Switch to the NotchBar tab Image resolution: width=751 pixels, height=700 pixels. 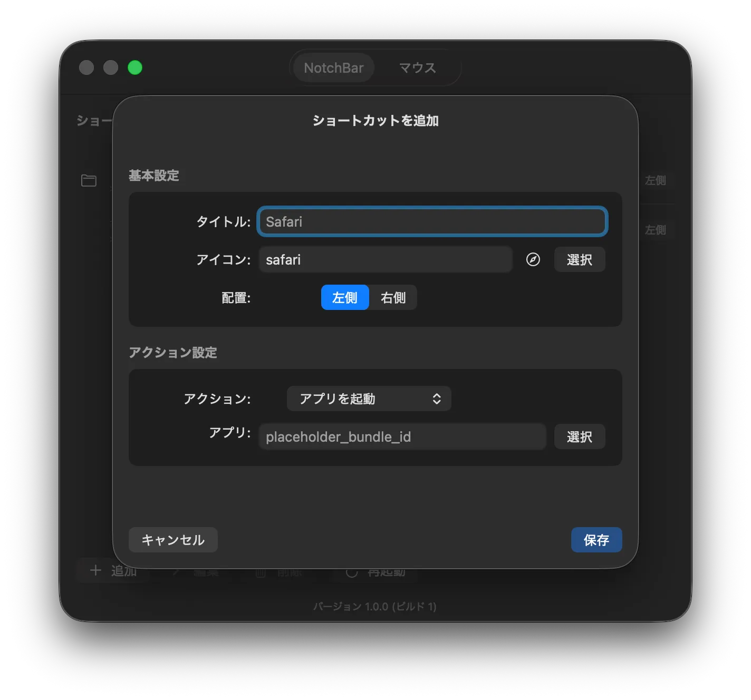click(333, 68)
